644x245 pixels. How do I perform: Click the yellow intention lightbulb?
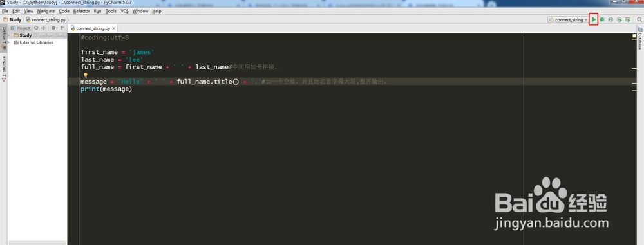(x=86, y=75)
